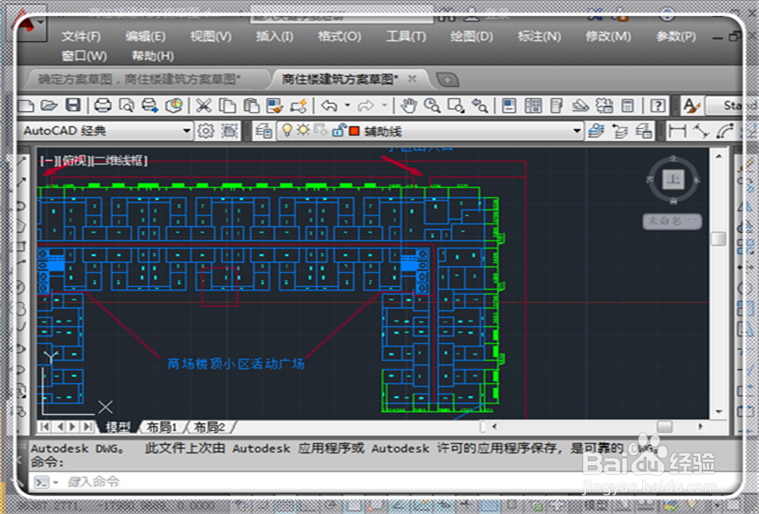Open 修改(M) menu
The width and height of the screenshot is (759, 514).
tap(608, 36)
